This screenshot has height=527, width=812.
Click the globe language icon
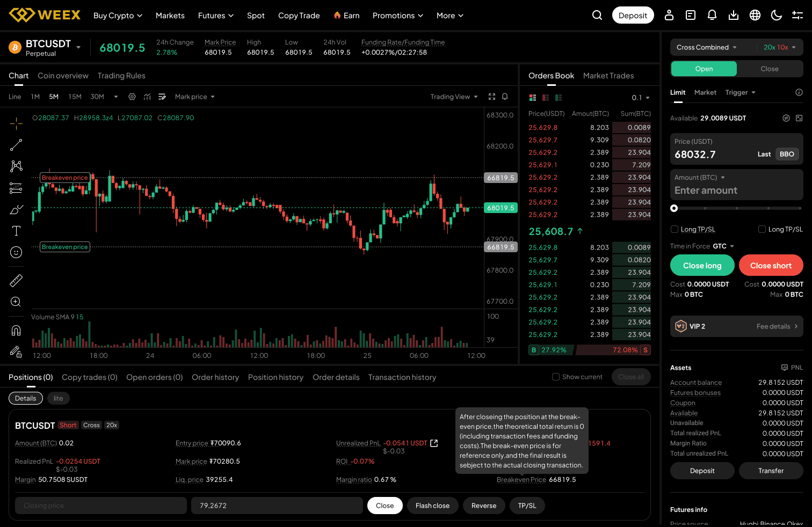coord(755,16)
